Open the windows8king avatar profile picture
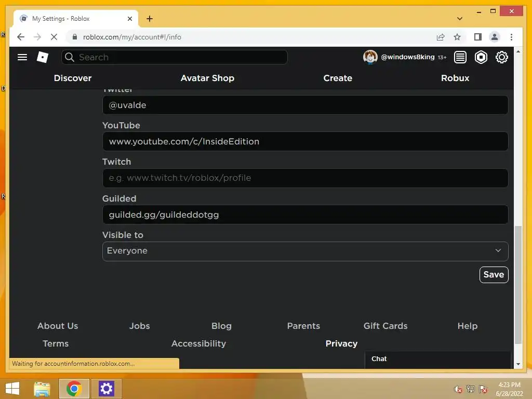 coord(370,57)
